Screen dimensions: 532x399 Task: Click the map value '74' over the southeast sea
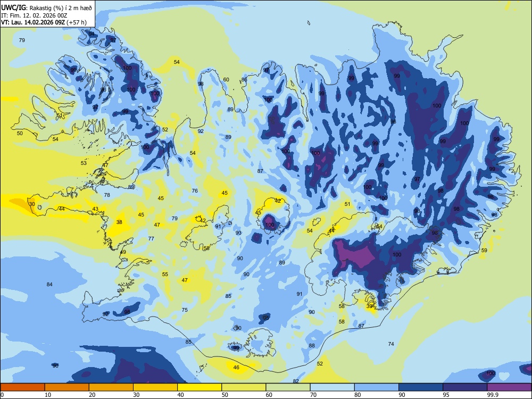pos(391,344)
